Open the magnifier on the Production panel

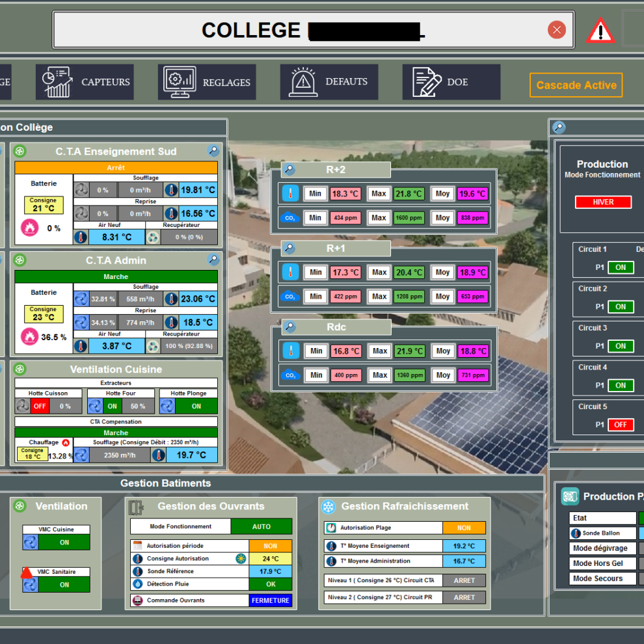558,127
